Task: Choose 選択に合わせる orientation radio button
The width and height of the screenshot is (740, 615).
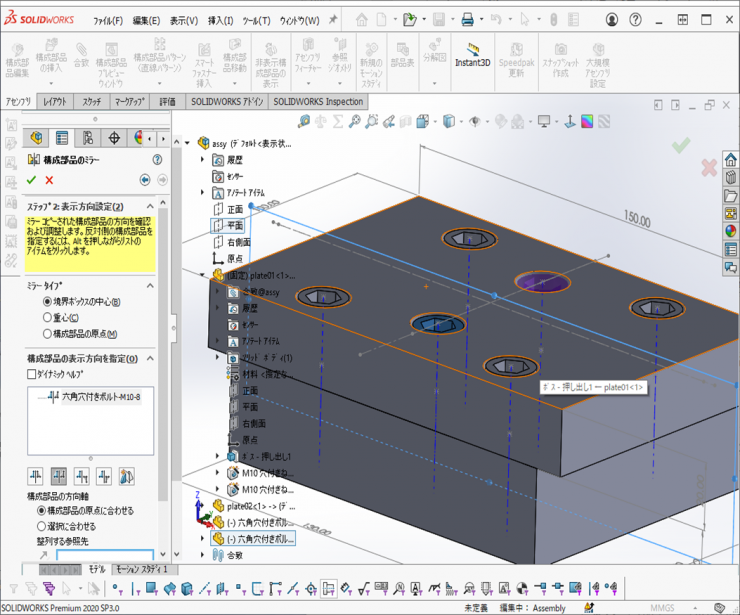Action: 41,526
